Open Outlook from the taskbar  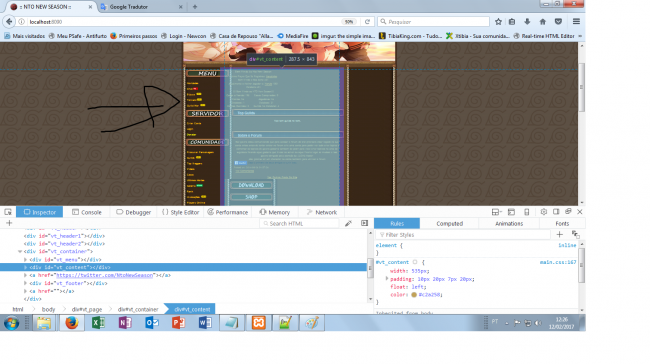pyautogui.click(x=152, y=323)
